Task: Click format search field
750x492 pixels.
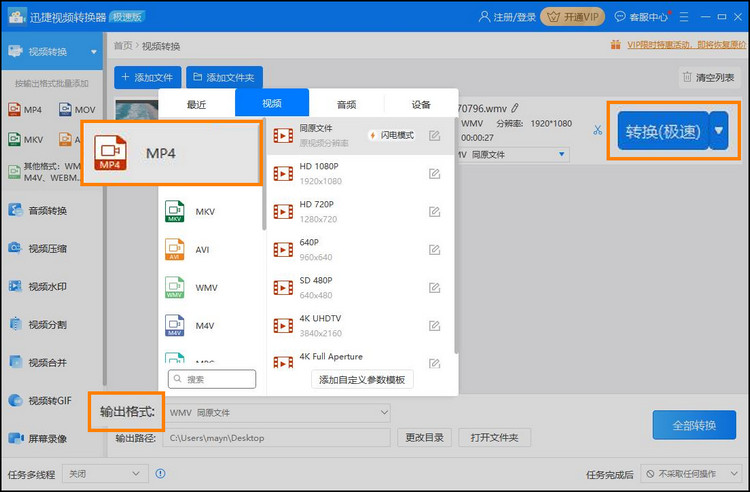Action: pos(212,379)
